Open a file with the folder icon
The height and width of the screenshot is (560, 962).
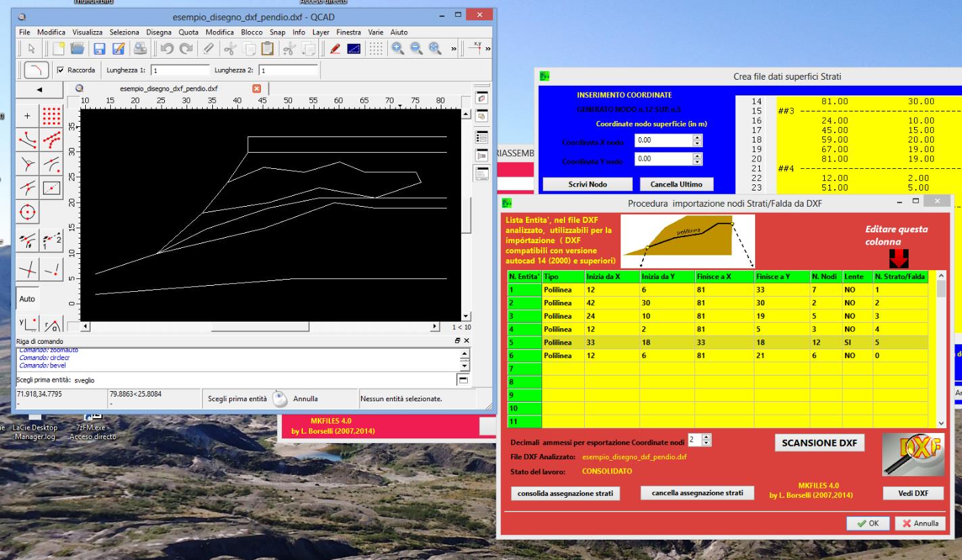click(x=77, y=49)
